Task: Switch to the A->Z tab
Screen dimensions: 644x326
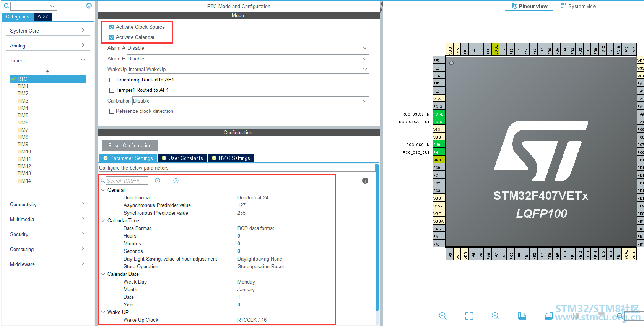Action: pyautogui.click(x=43, y=16)
